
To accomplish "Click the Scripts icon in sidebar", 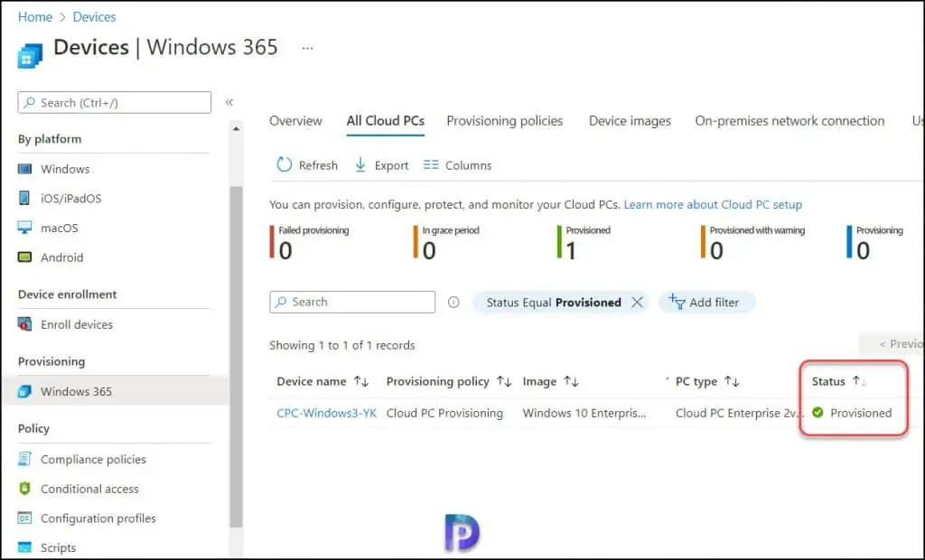I will coord(24,547).
